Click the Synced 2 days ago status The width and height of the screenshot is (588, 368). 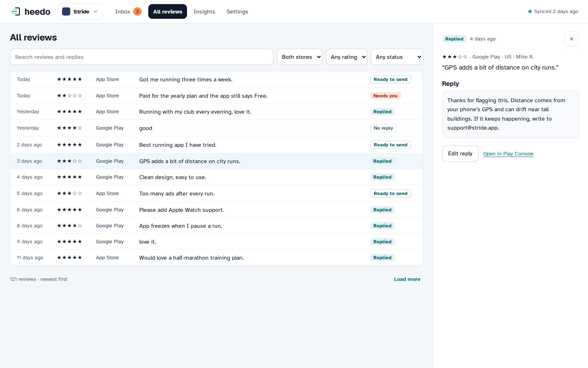553,11
